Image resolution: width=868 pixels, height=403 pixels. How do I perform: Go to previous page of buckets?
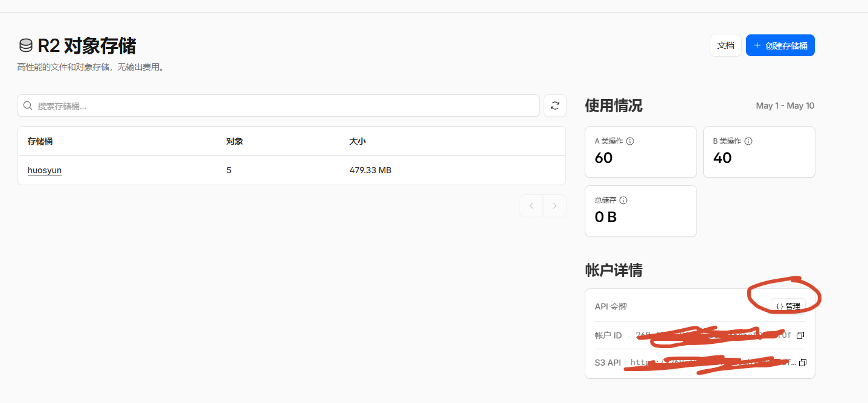pos(532,206)
